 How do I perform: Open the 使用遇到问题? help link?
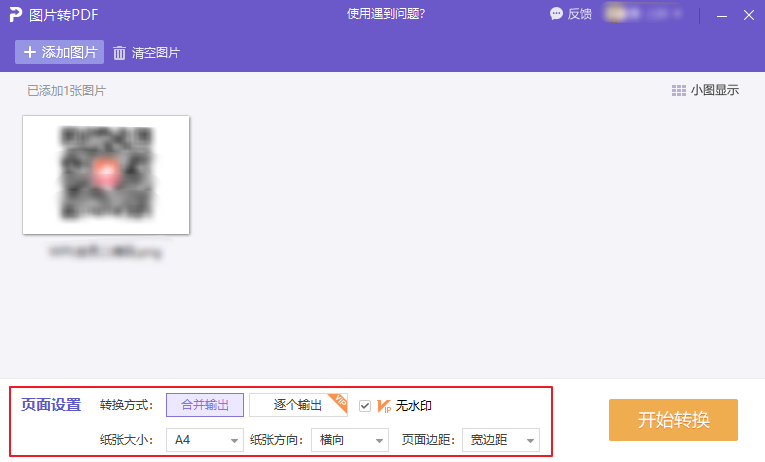(386, 14)
